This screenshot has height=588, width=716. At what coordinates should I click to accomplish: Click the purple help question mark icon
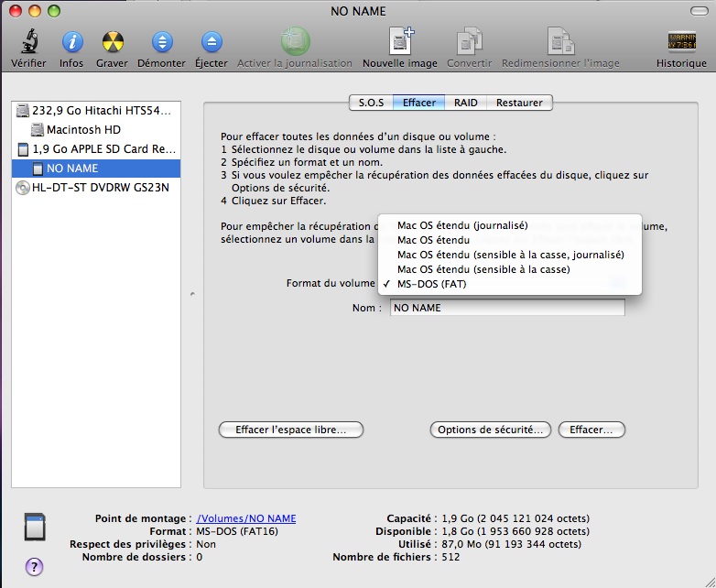click(x=34, y=567)
